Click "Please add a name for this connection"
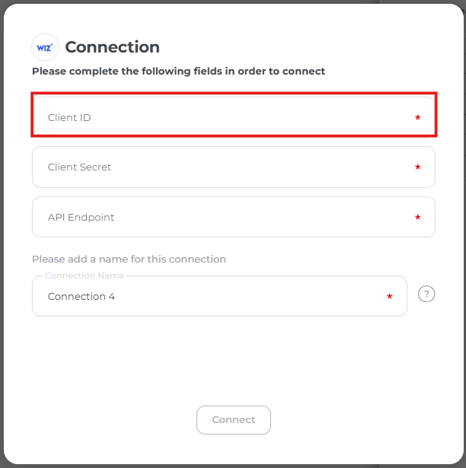Viewport: 466px width, 468px height. coord(129,259)
